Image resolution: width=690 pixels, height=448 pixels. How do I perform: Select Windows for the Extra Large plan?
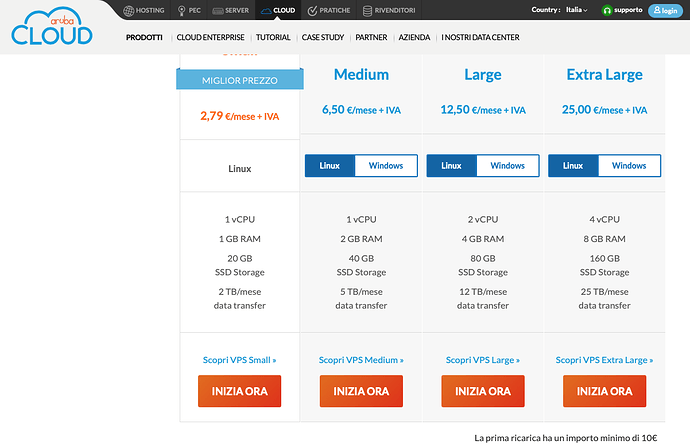pyautogui.click(x=629, y=165)
